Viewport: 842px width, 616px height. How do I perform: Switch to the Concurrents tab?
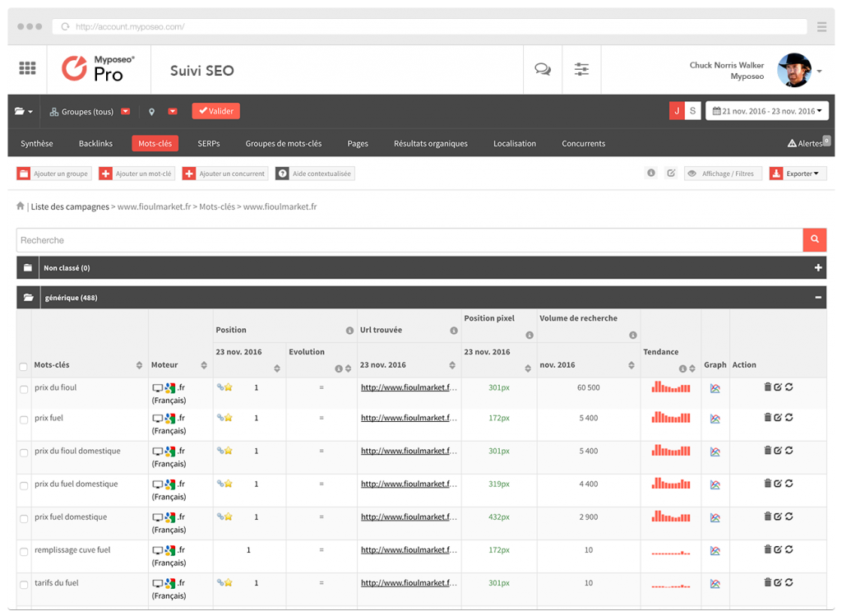point(583,143)
